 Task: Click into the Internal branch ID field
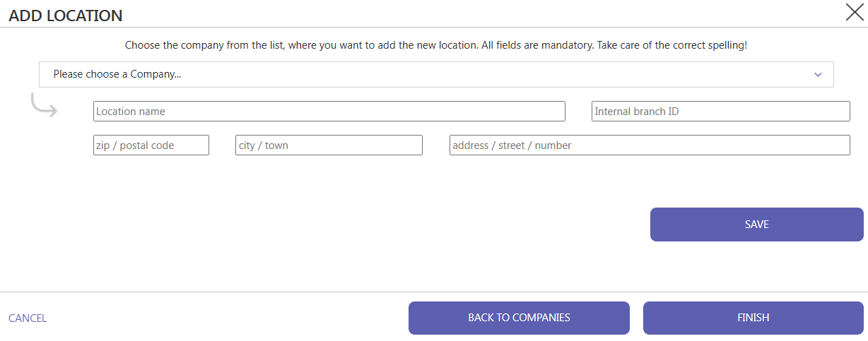coord(721,112)
